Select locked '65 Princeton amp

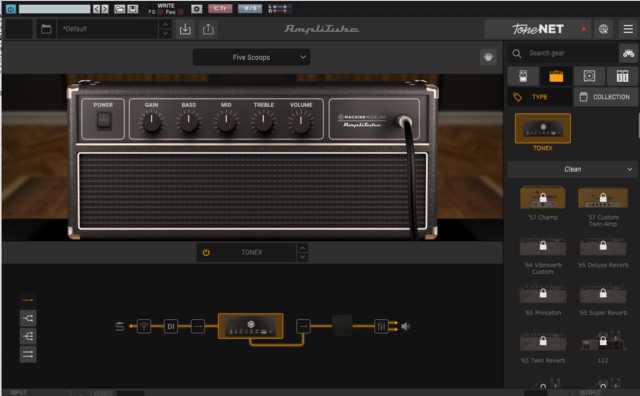[x=543, y=294]
